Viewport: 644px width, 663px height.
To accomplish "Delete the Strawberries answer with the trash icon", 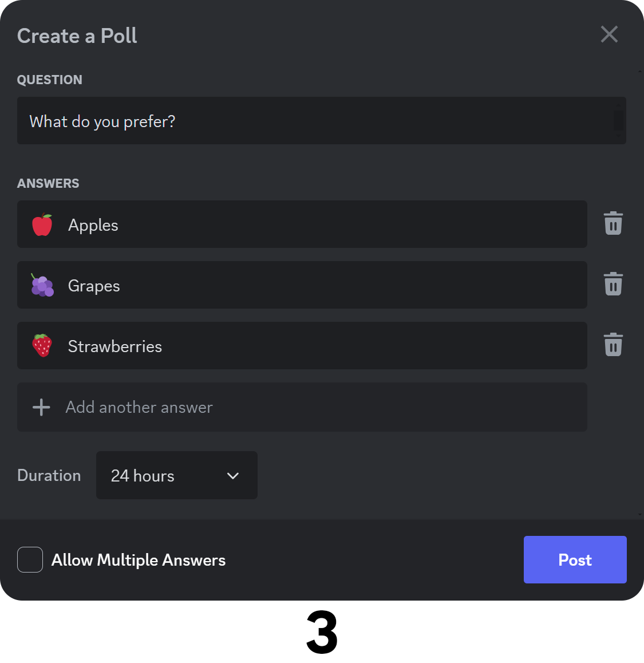I will (613, 344).
